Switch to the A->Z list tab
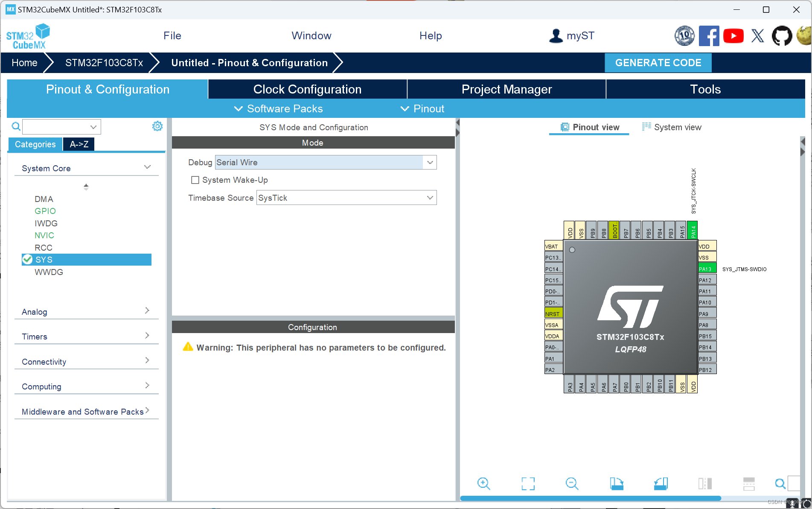 (79, 144)
